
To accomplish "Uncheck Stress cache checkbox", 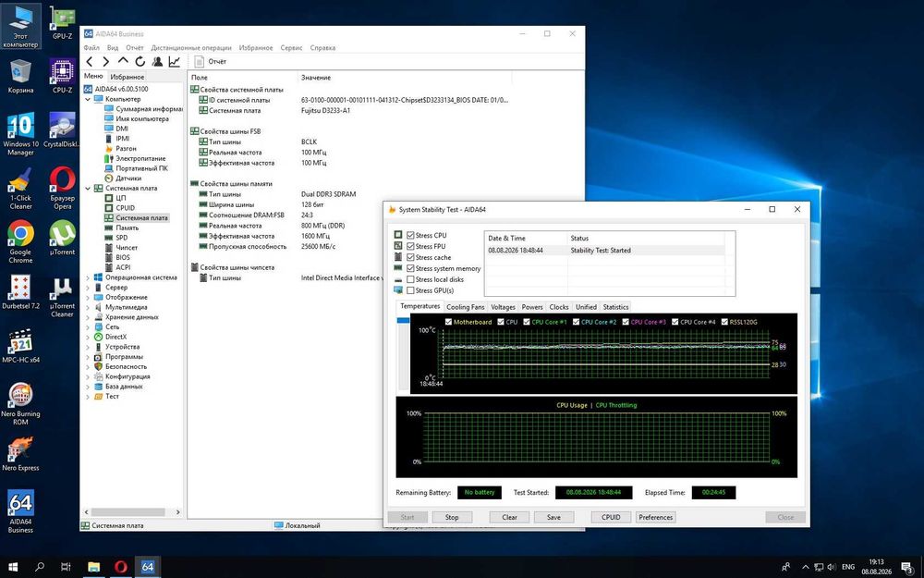I will 411,258.
